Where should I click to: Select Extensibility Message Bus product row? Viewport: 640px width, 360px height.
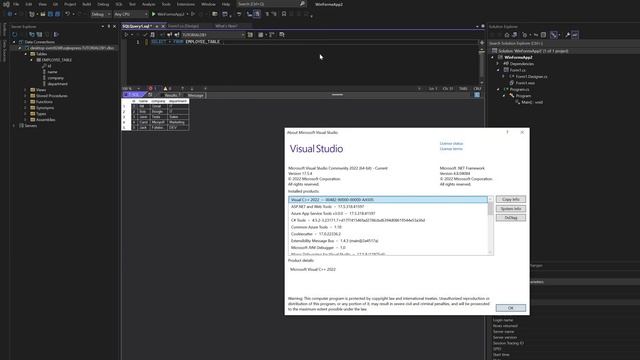[x=388, y=241]
